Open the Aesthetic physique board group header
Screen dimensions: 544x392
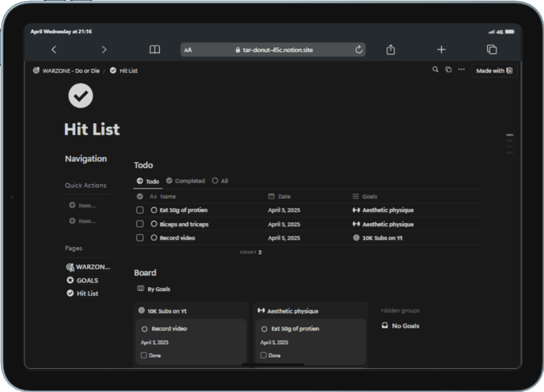[x=288, y=311]
